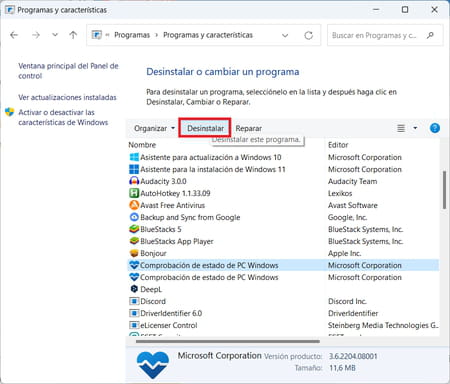
Task: Select DeepL entry name
Action: pos(151,289)
